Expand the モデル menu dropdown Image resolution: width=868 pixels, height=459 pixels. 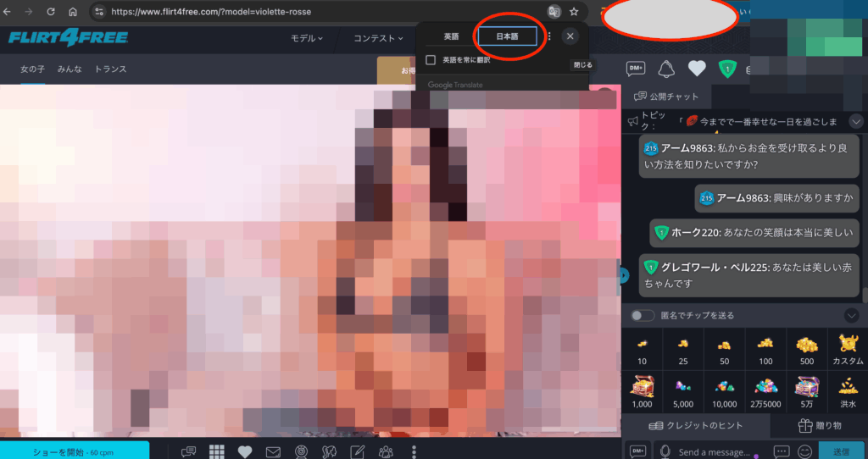click(307, 37)
